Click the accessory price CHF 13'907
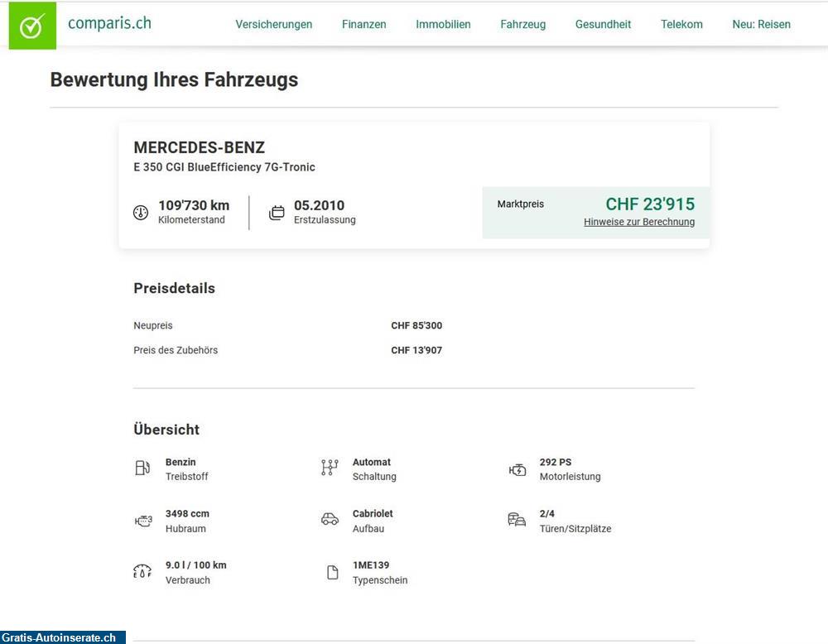828x644 pixels. [x=416, y=350]
